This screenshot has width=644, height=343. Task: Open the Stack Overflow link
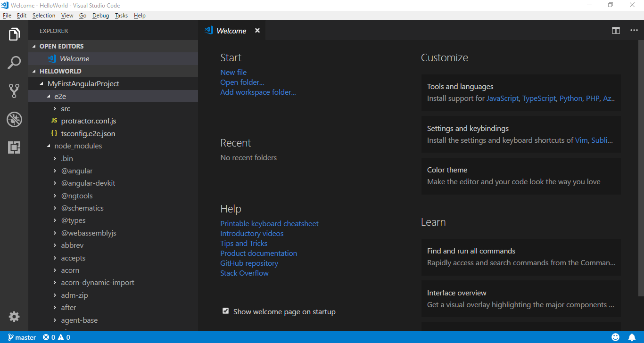coord(244,273)
